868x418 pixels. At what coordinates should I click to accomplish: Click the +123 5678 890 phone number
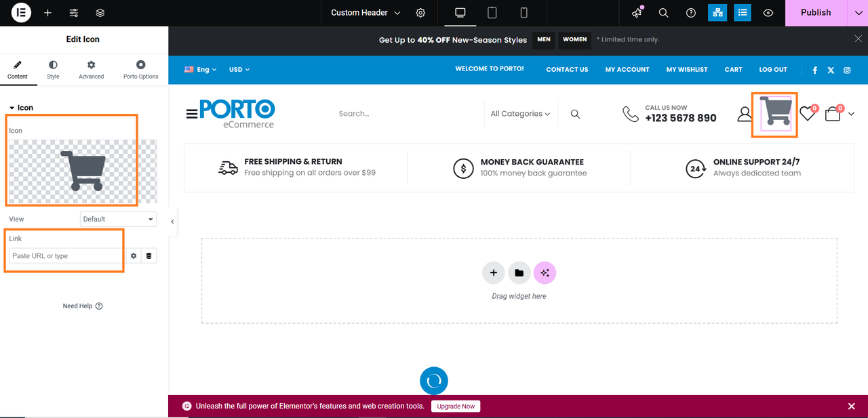(x=681, y=118)
